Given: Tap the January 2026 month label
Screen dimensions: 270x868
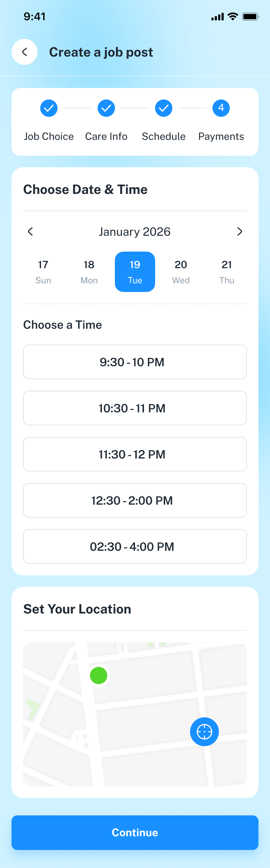Looking at the screenshot, I should click(135, 231).
